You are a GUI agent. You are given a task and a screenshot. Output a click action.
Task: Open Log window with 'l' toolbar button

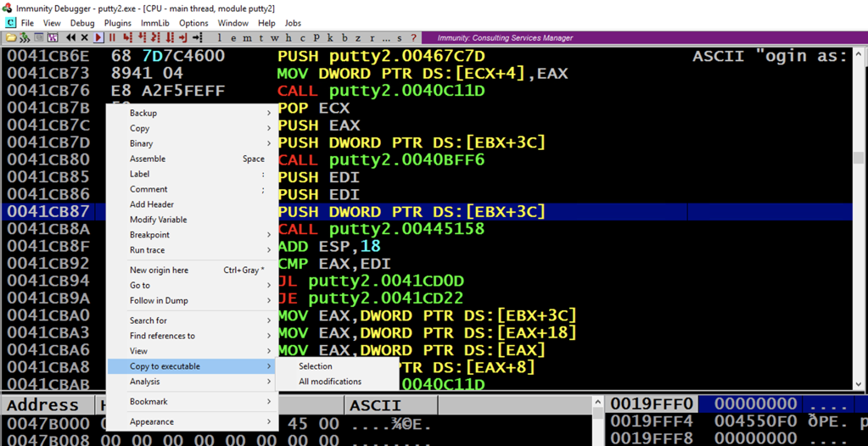pyautogui.click(x=220, y=37)
